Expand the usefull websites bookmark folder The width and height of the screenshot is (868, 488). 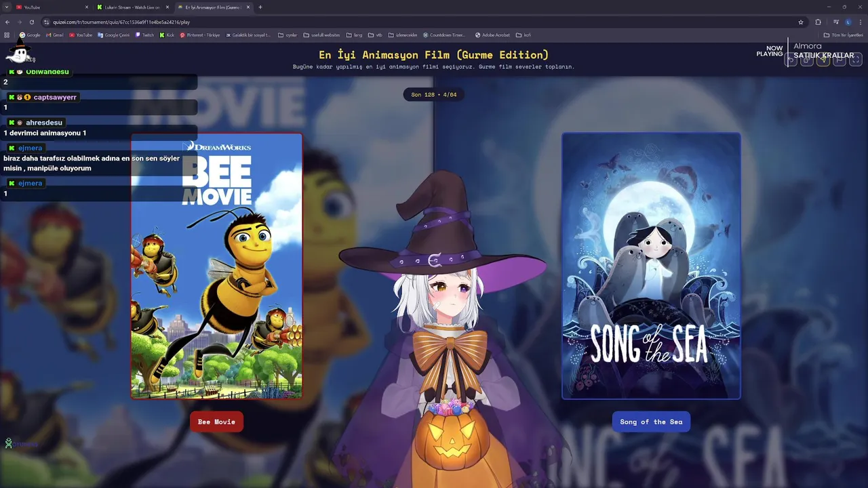coord(322,35)
